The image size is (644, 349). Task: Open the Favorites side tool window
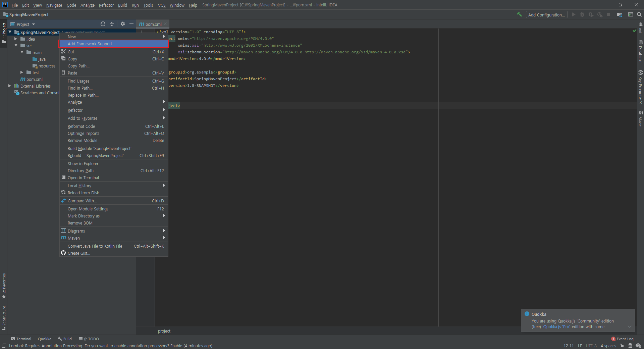pyautogui.click(x=4, y=286)
